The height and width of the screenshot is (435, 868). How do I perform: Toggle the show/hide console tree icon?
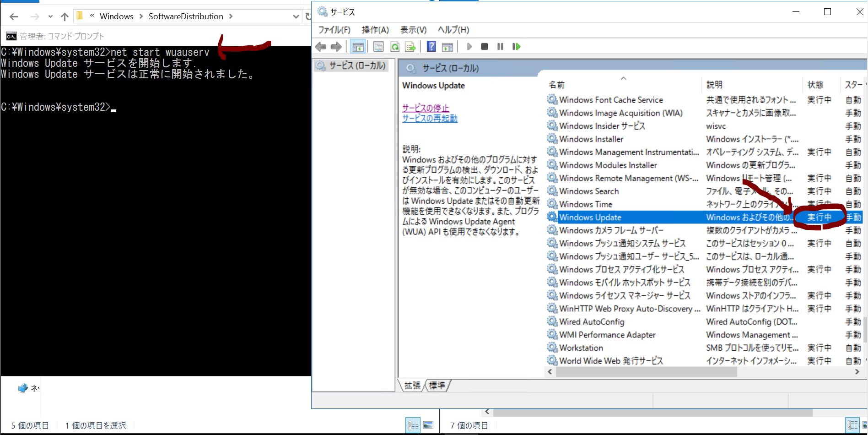pos(358,47)
